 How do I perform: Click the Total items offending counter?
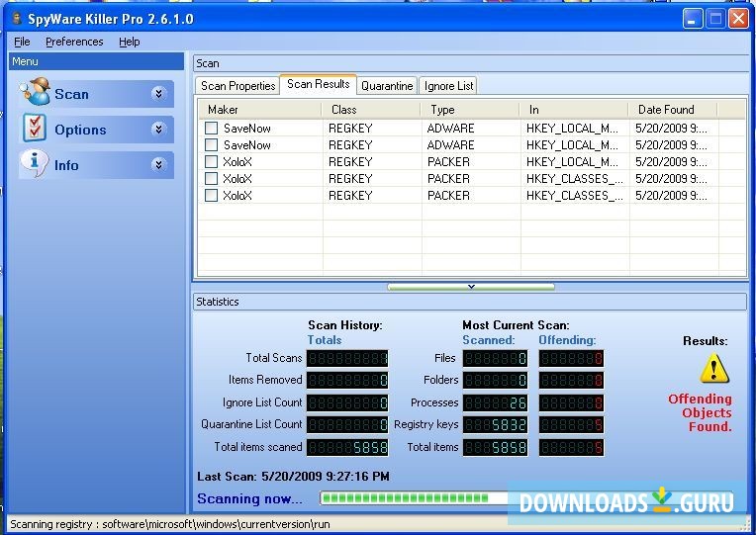pyautogui.click(x=571, y=447)
